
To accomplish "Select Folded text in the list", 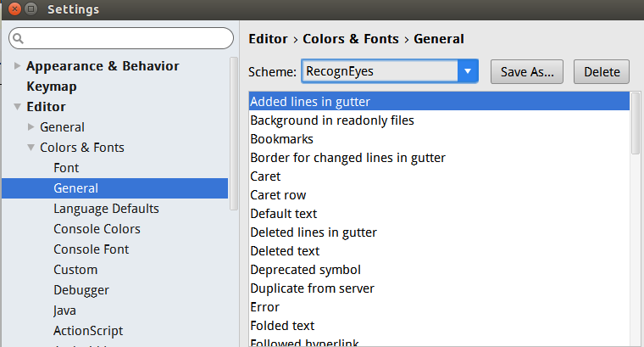I will (282, 326).
